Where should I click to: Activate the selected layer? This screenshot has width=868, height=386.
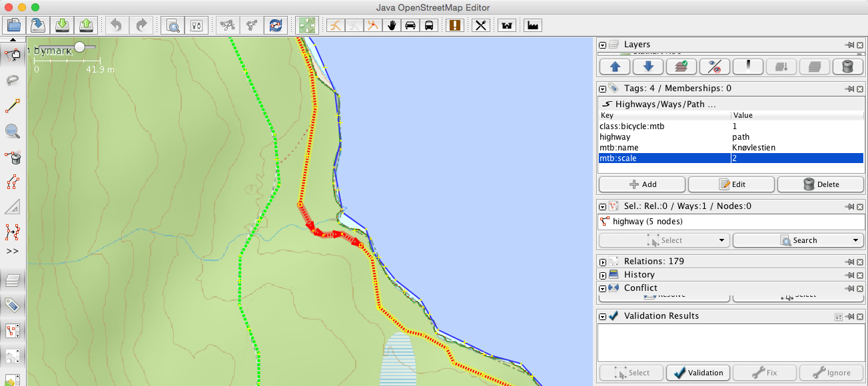[681, 67]
